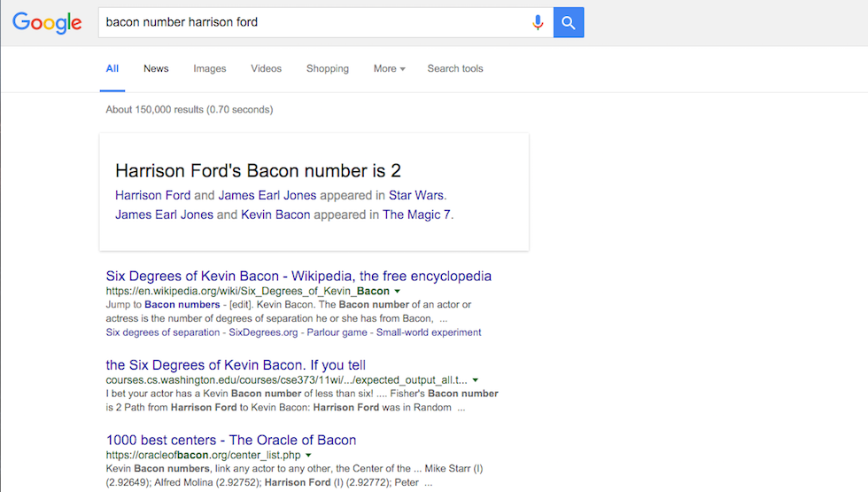Open the Star Wars link in answer card
868x492 pixels.
pos(416,195)
